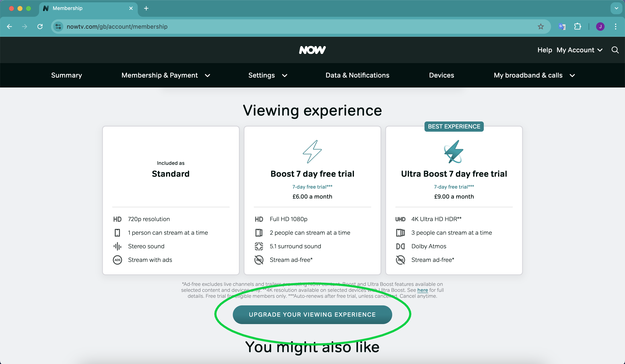Expand My broadband & calls menu
The width and height of the screenshot is (625, 364).
point(534,75)
